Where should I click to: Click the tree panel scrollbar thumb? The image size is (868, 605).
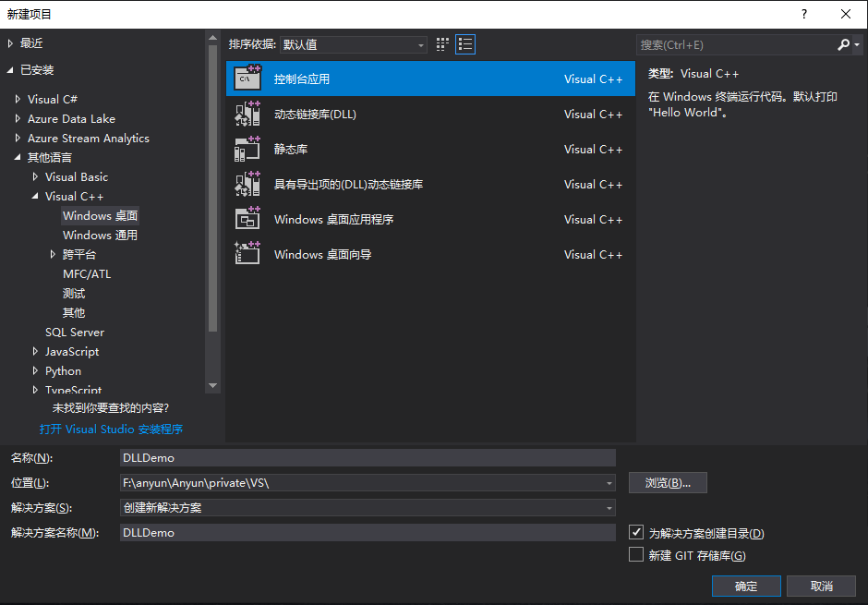(212, 188)
